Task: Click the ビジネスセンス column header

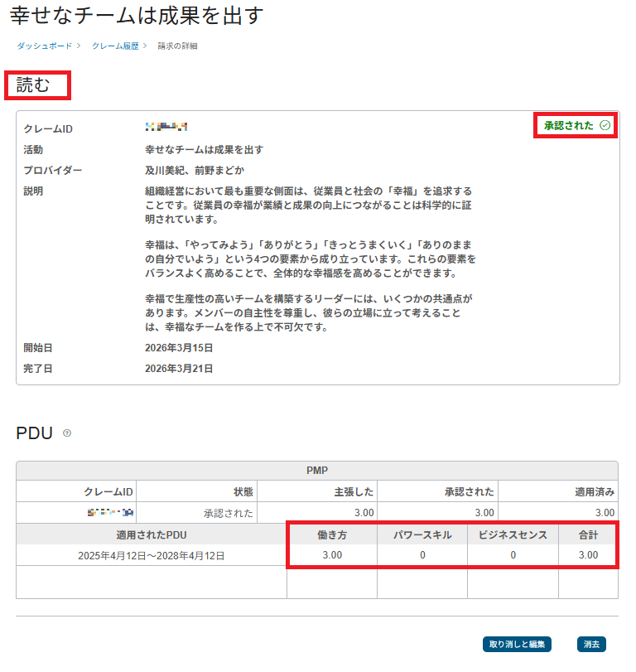Action: tap(513, 535)
